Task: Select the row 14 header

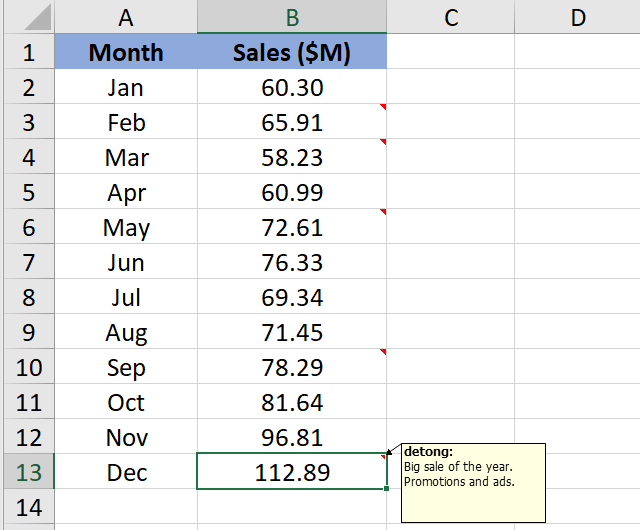Action: [27, 507]
